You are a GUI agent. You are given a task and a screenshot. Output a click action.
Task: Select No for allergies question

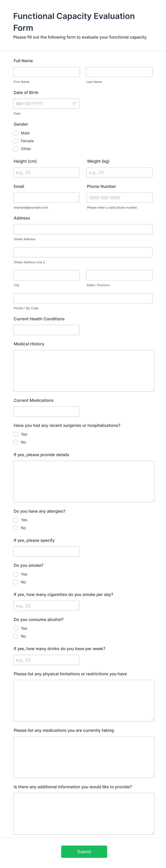[x=16, y=528]
